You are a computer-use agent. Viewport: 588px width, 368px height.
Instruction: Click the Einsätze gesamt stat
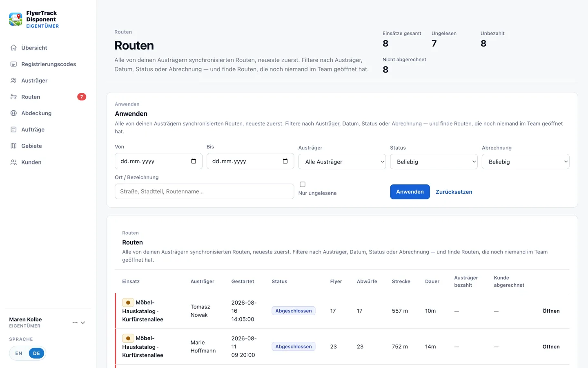pyautogui.click(x=402, y=39)
